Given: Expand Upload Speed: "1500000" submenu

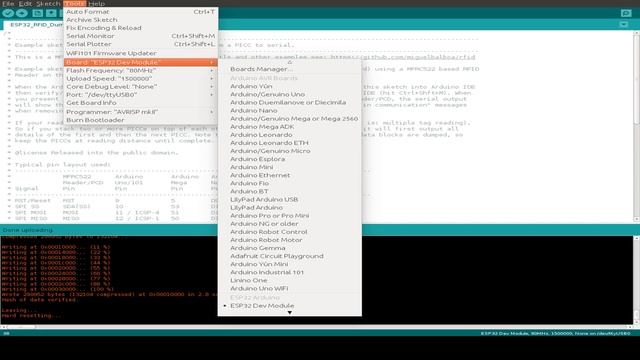Looking at the screenshot, I should click(x=140, y=78).
